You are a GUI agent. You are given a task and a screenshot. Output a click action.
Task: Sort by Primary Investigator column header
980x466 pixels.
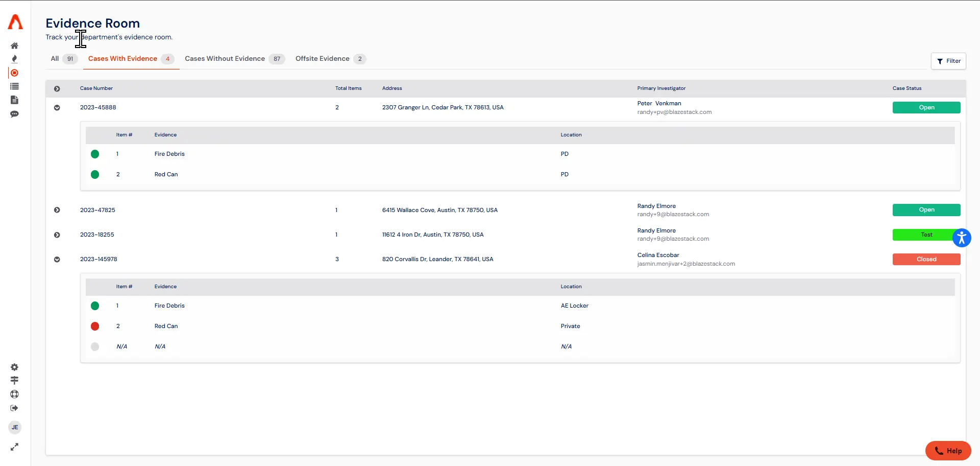(x=661, y=88)
